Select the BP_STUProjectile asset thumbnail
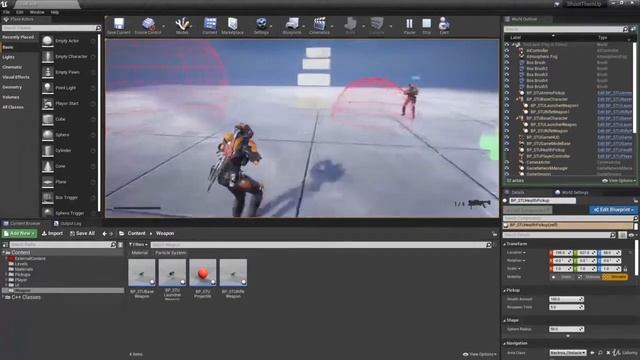Viewport: 640px width, 360px height. pos(203,272)
